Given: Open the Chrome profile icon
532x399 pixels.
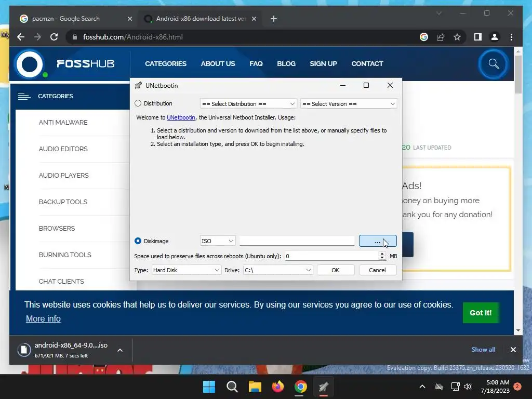Looking at the screenshot, I should (495, 37).
